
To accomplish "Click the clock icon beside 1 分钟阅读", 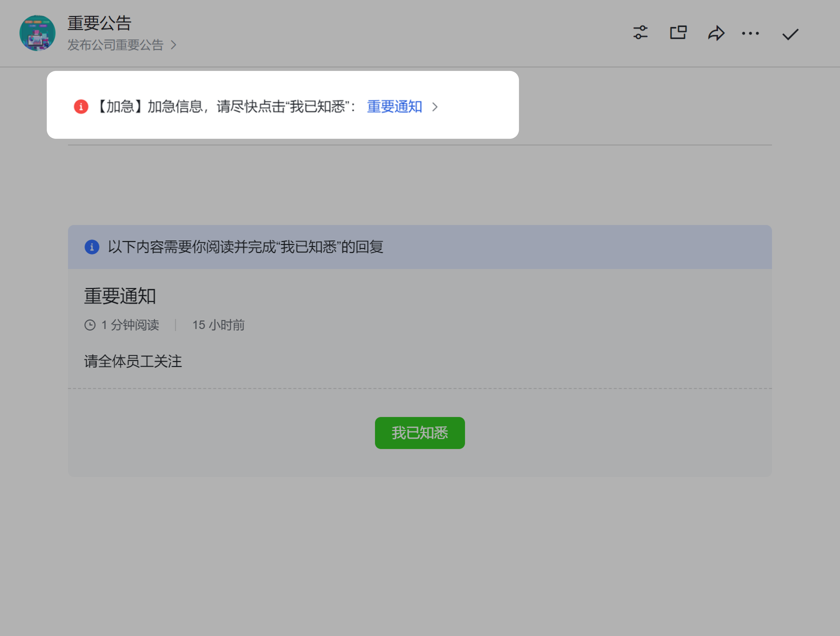I will pyautogui.click(x=90, y=325).
